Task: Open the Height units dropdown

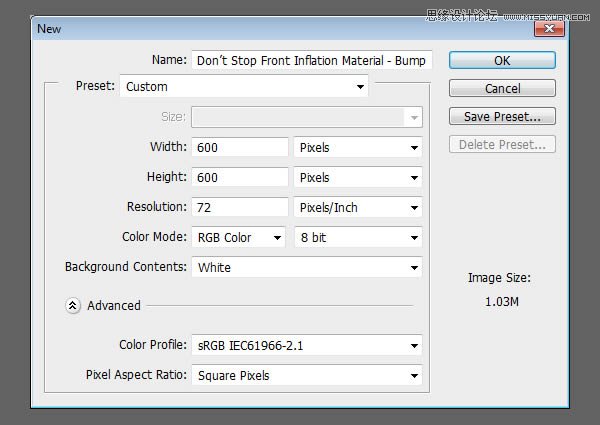Action: click(358, 178)
